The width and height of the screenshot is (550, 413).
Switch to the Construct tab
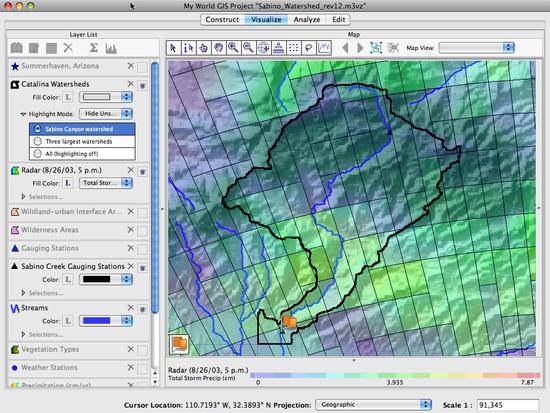[x=222, y=20]
